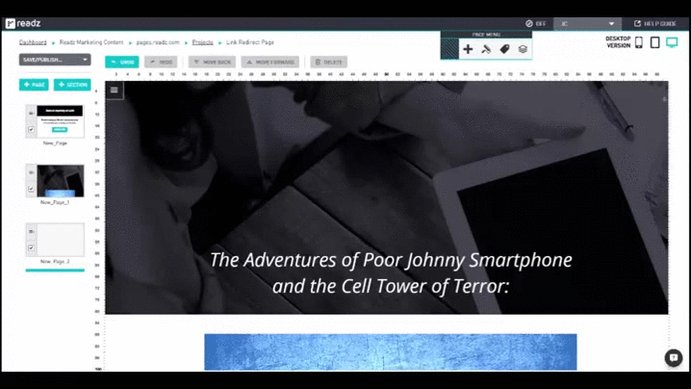The image size is (691, 389).
Task: Open the tag icon in Page Menu
Action: [505, 49]
